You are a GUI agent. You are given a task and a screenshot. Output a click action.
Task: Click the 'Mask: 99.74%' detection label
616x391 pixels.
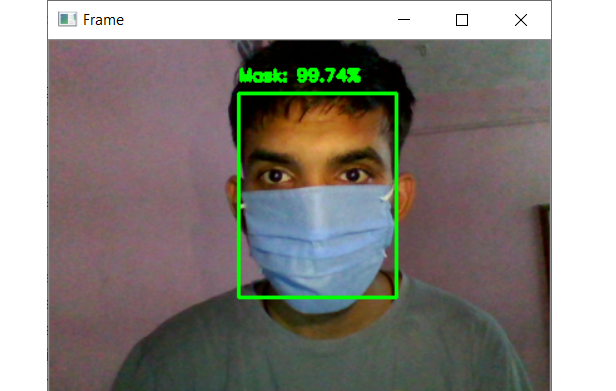[x=300, y=75]
